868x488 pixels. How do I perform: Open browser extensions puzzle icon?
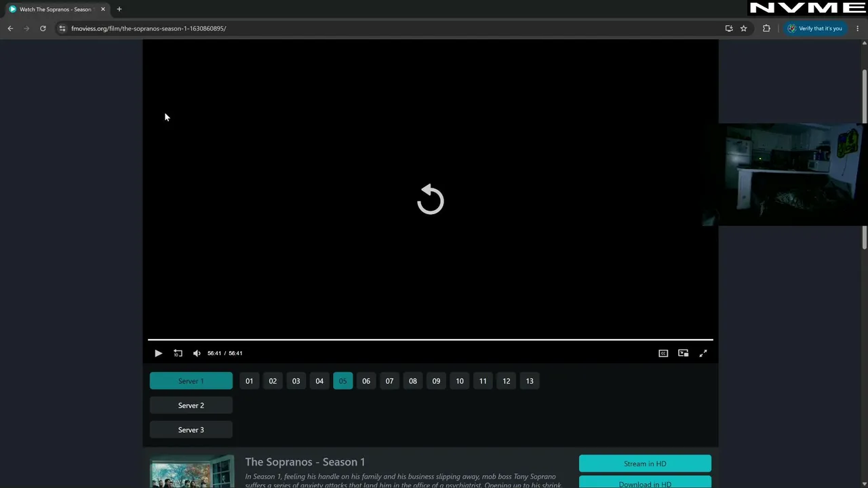tap(766, 28)
